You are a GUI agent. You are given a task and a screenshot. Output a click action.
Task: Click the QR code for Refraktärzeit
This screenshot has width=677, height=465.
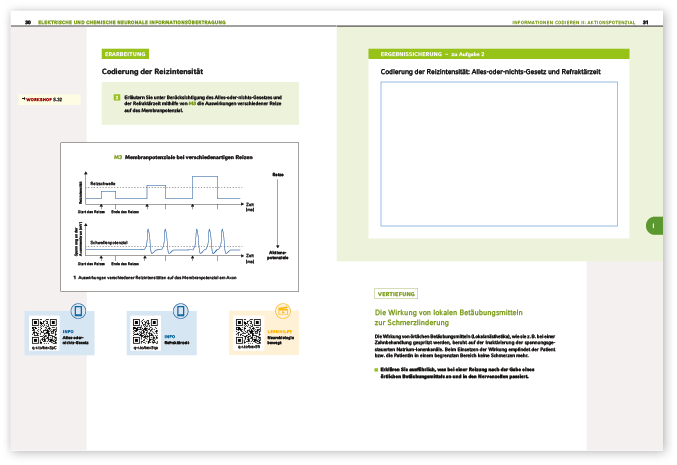pyautogui.click(x=146, y=331)
